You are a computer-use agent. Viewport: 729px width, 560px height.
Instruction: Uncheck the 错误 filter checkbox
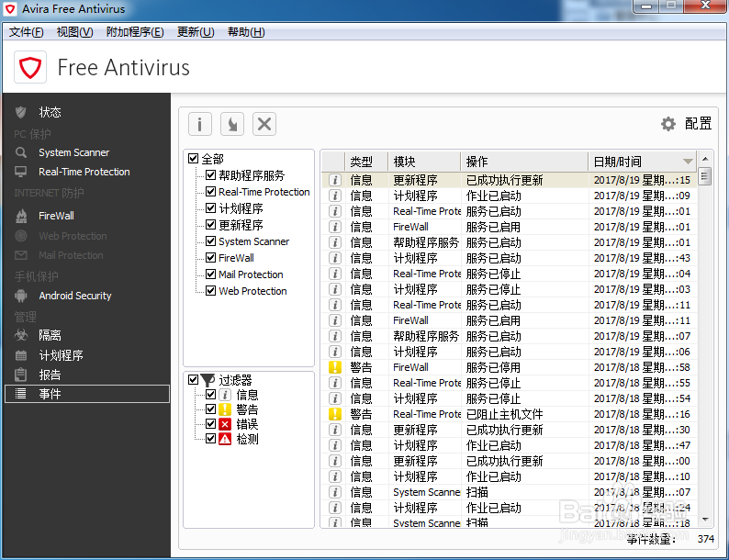[x=210, y=424]
